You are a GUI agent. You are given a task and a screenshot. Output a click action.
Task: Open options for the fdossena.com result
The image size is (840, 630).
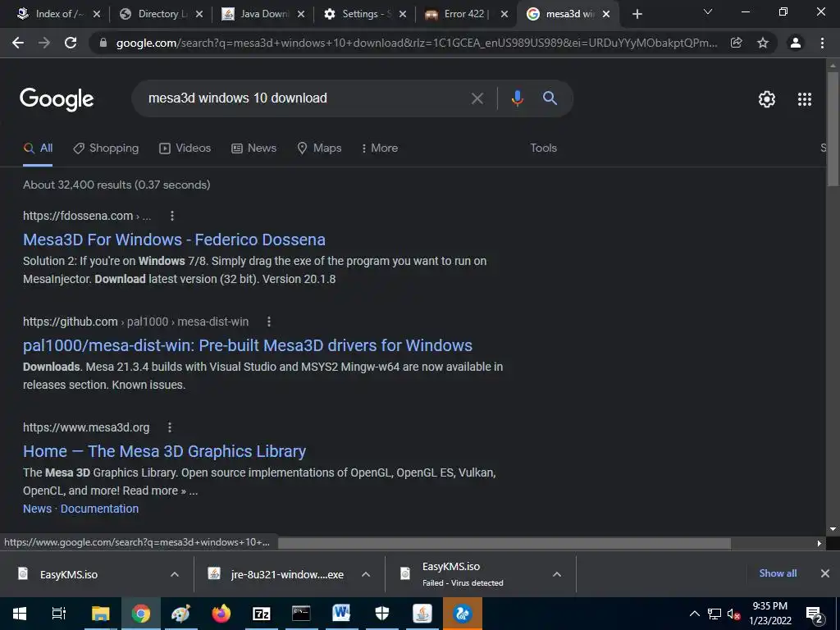coord(172,216)
